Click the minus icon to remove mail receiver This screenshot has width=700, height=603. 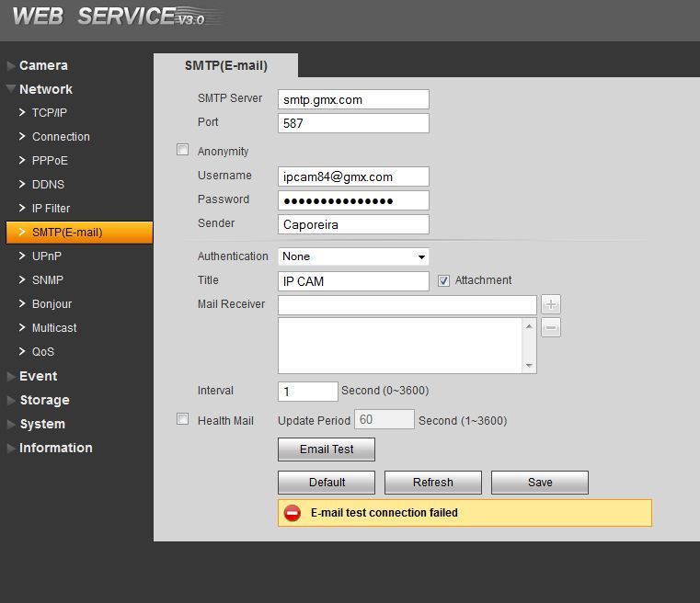550,328
